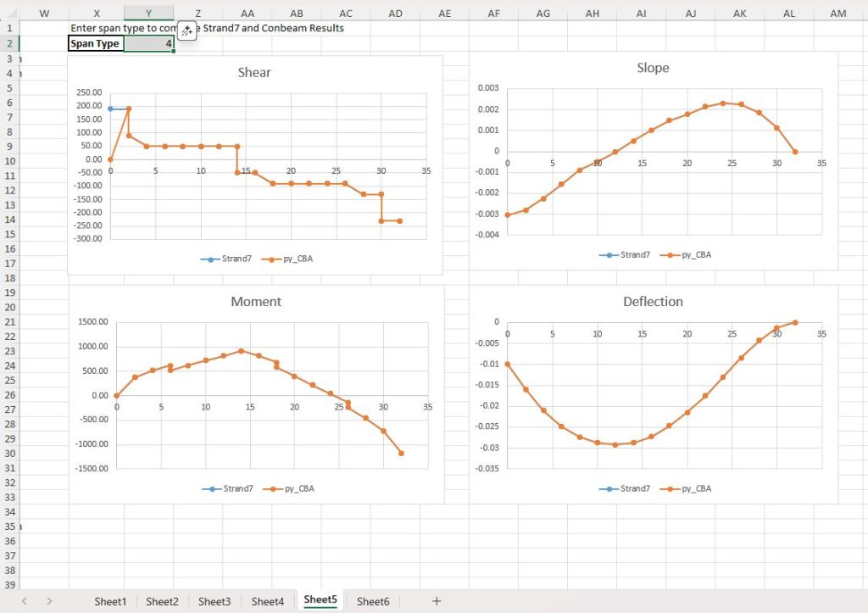Select the column AA header
Image resolution: width=868 pixels, height=613 pixels.
tap(248, 13)
